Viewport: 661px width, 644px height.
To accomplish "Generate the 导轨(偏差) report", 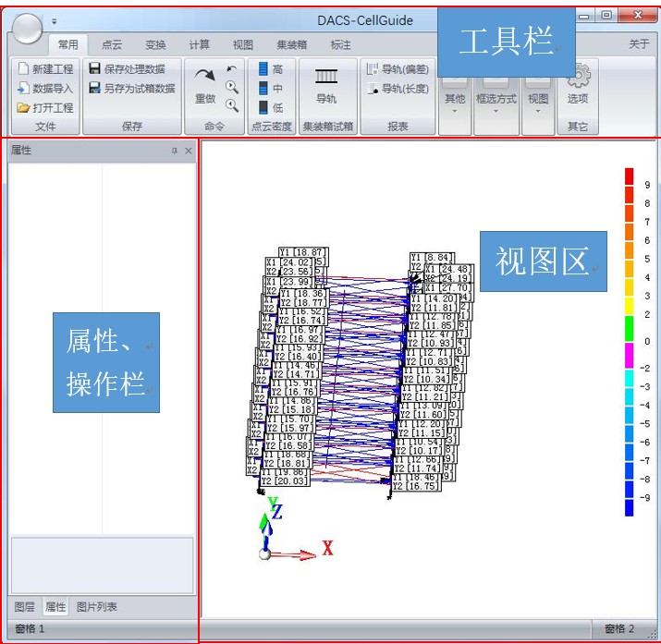I will [398, 68].
